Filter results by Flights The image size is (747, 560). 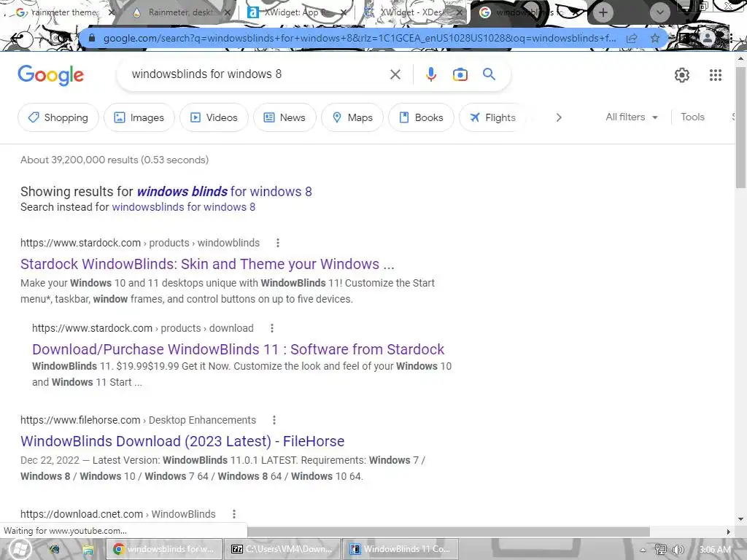(492, 117)
